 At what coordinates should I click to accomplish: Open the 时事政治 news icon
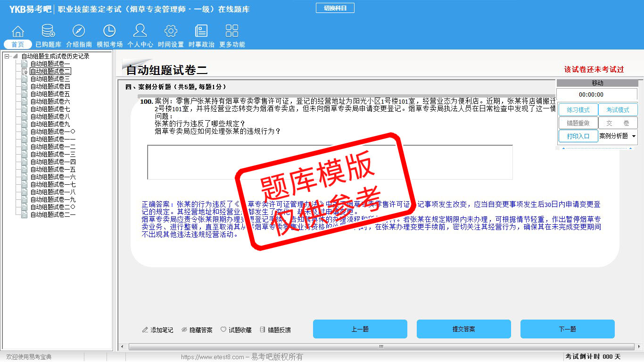201,32
